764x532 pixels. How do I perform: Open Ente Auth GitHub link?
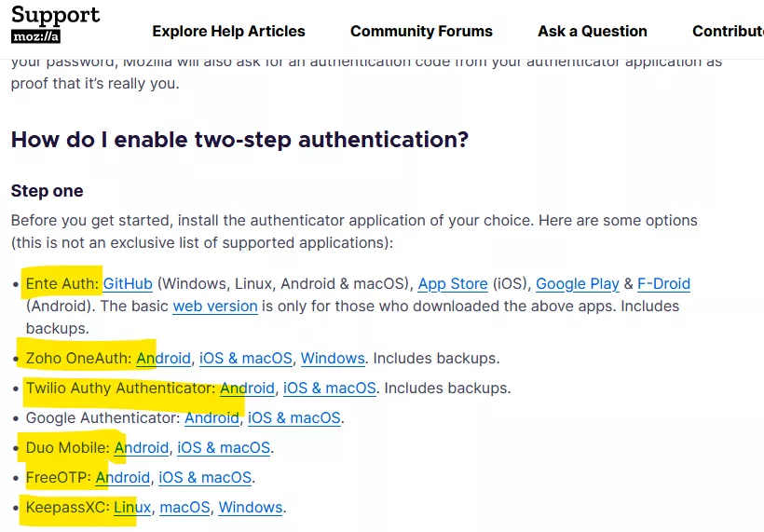point(128,283)
